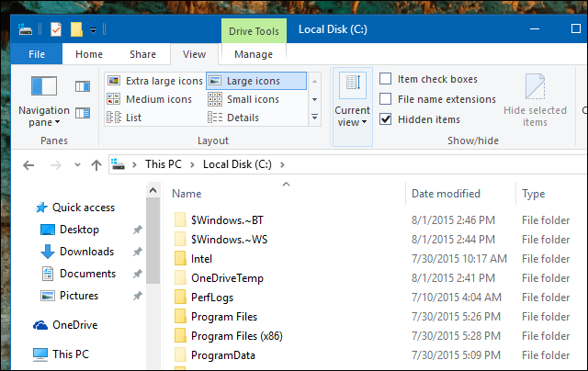Enable File name extensions checkbox
588x371 pixels.
386,99
